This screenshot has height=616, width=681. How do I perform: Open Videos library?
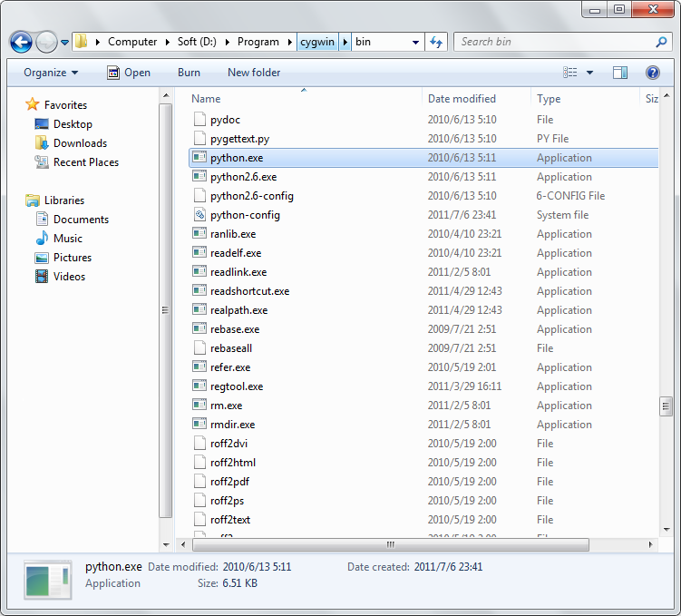(69, 277)
